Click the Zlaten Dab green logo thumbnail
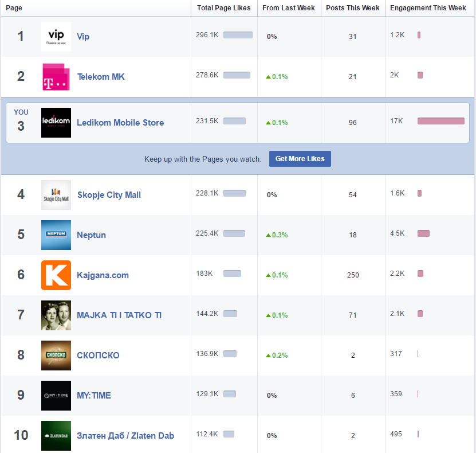 (56, 436)
